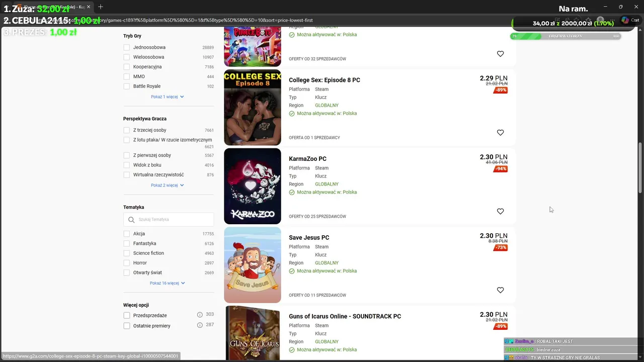
Task: Click 'OFERTY OD 25 SPRZEDAWCÓW' text
Action: click(317, 217)
